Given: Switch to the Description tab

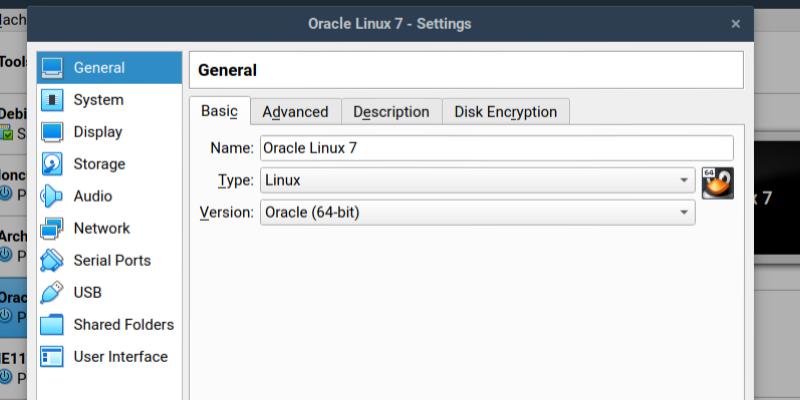Looking at the screenshot, I should pos(391,112).
